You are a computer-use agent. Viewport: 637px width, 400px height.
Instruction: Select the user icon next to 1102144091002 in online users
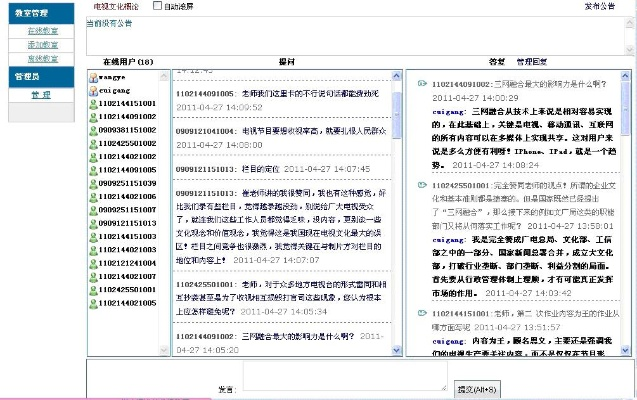93,117
